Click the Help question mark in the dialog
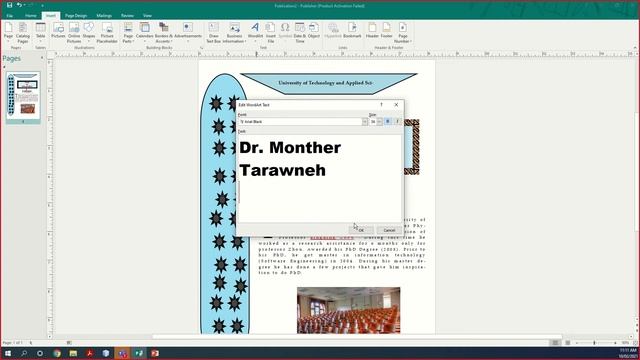640x360 pixels. coord(382,105)
